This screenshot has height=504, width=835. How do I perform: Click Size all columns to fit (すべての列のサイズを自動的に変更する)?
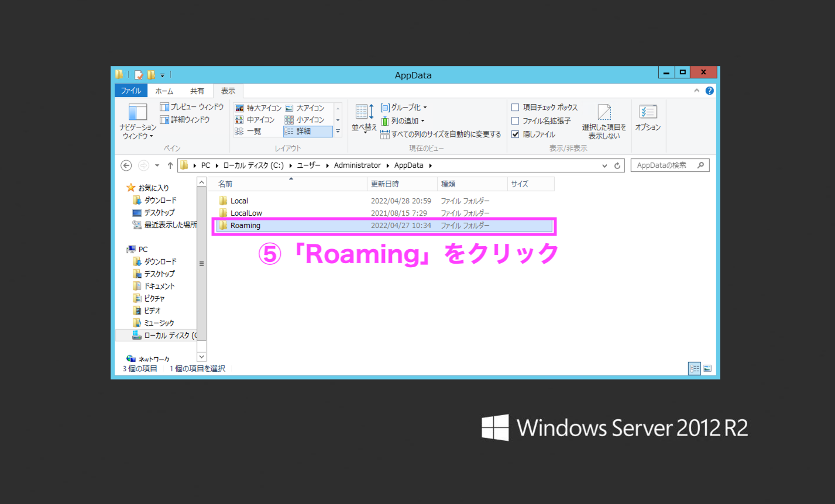(x=441, y=134)
